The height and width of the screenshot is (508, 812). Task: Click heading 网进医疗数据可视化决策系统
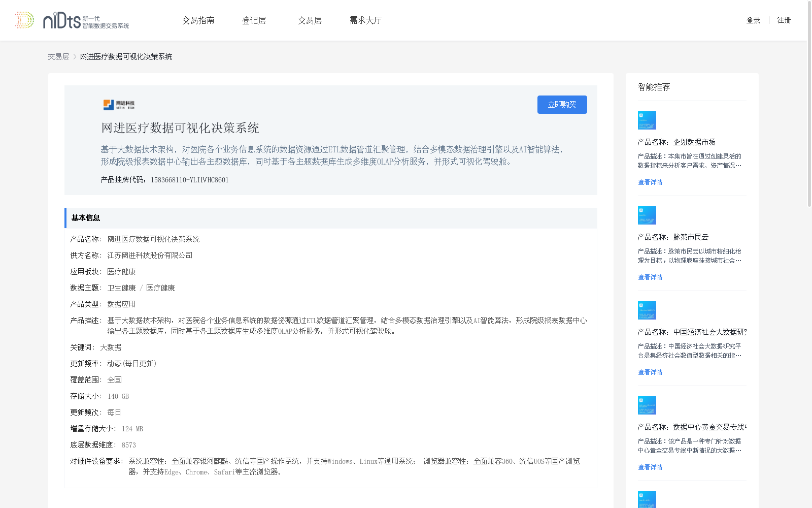click(x=180, y=128)
